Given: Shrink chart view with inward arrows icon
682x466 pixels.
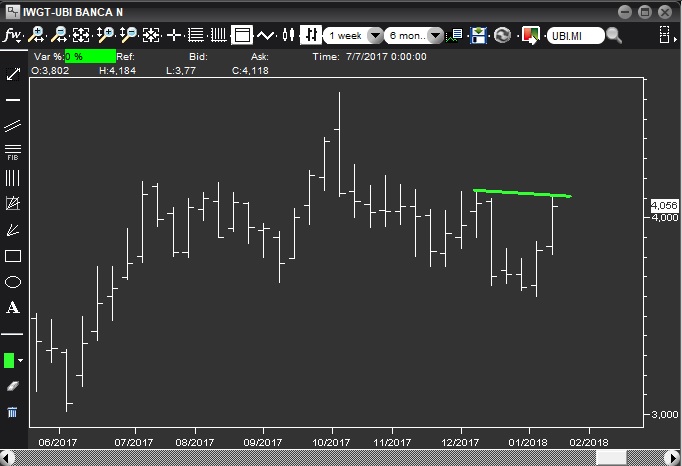Looking at the screenshot, I should click(151, 35).
